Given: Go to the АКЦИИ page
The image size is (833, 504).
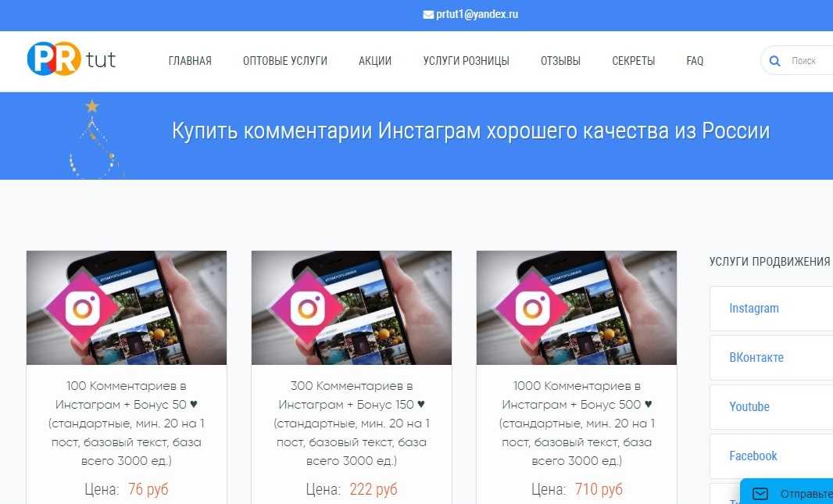Looking at the screenshot, I should point(375,61).
